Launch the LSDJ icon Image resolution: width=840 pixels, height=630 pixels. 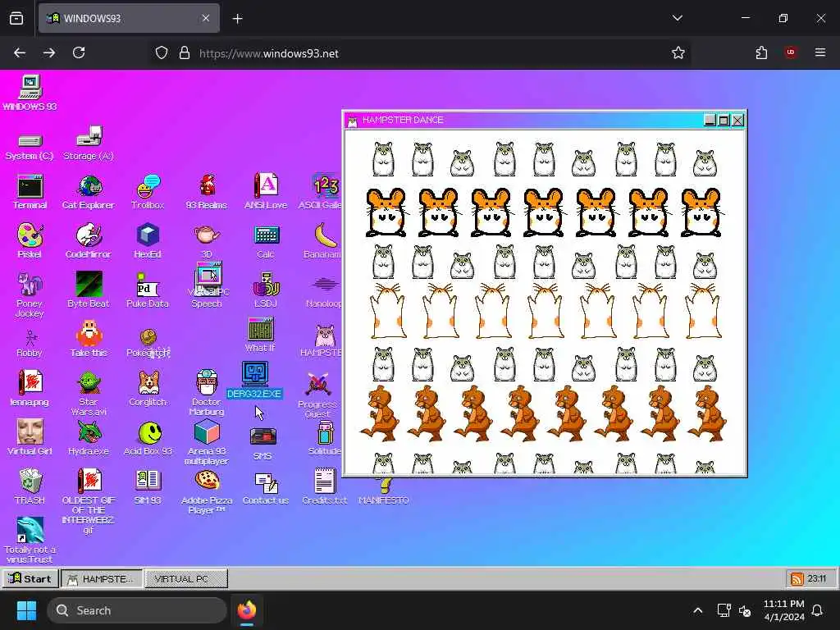click(x=266, y=290)
